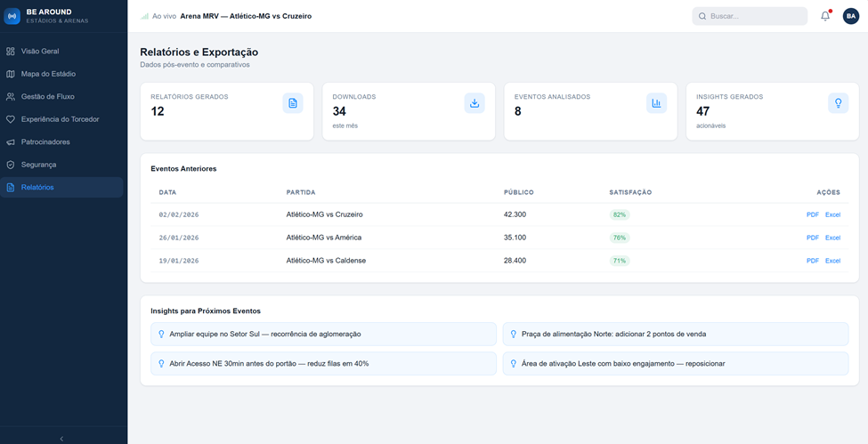This screenshot has height=444, width=868.
Task: Click the Downloads card download icon
Action: [475, 103]
